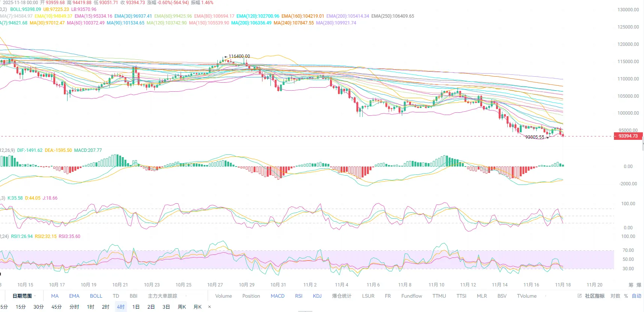Toggle the MACD sub-indicator
Viewport: 644px width, 312px height.
(278, 296)
